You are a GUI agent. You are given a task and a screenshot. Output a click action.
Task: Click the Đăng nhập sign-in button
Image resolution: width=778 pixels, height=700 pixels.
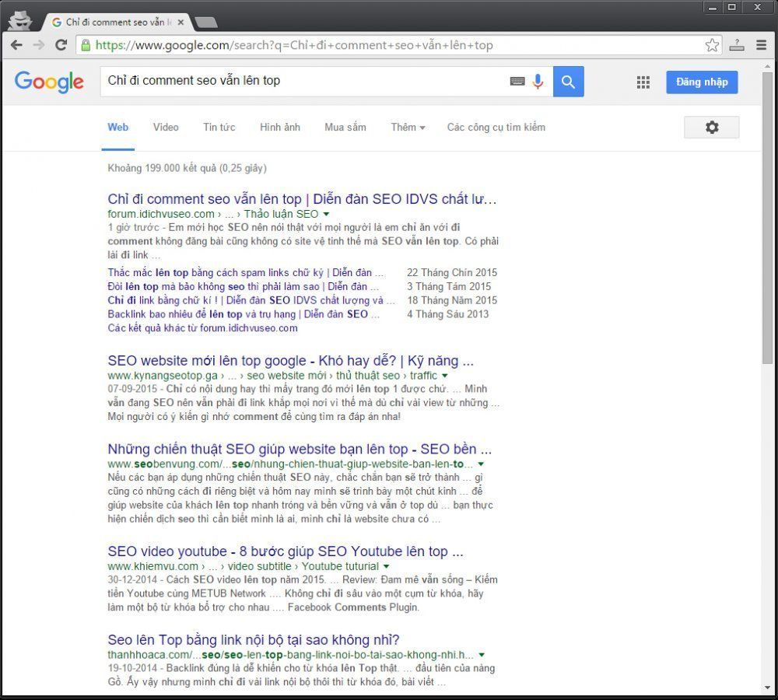point(702,82)
